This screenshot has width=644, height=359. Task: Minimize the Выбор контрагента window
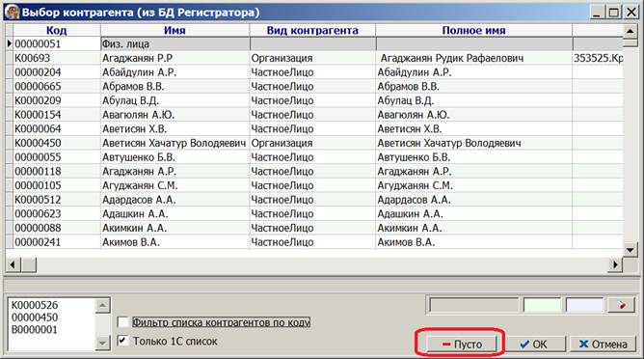(x=598, y=13)
